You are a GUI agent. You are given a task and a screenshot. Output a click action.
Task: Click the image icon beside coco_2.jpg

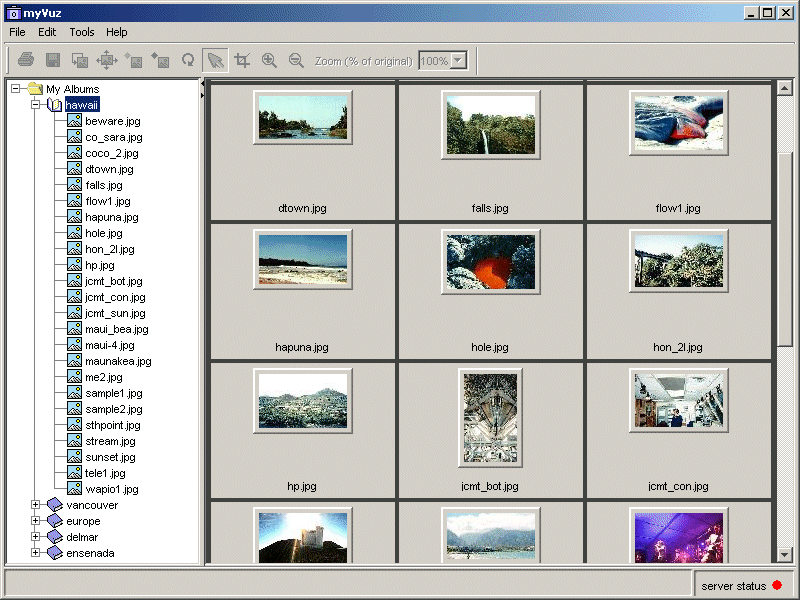(x=74, y=153)
